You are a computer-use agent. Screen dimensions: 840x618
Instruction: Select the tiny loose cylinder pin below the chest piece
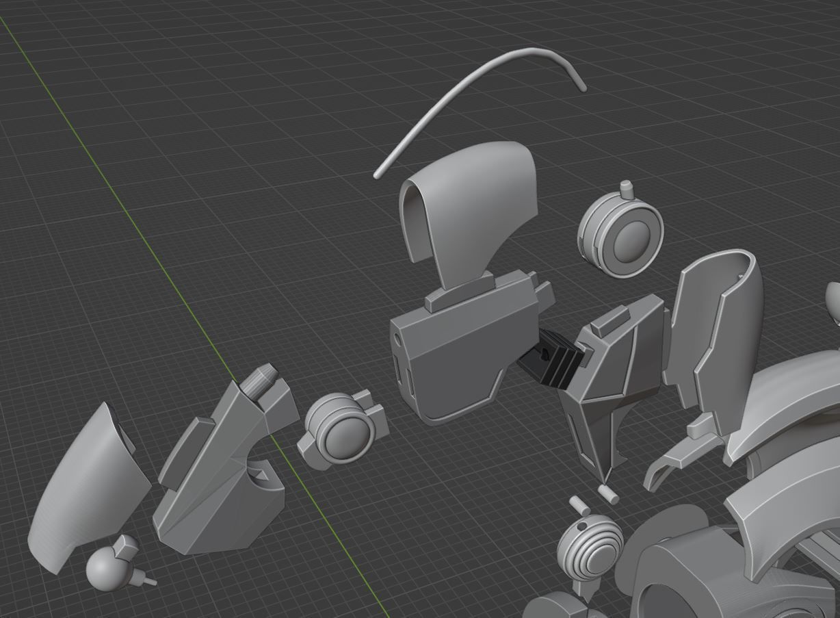(608, 495)
